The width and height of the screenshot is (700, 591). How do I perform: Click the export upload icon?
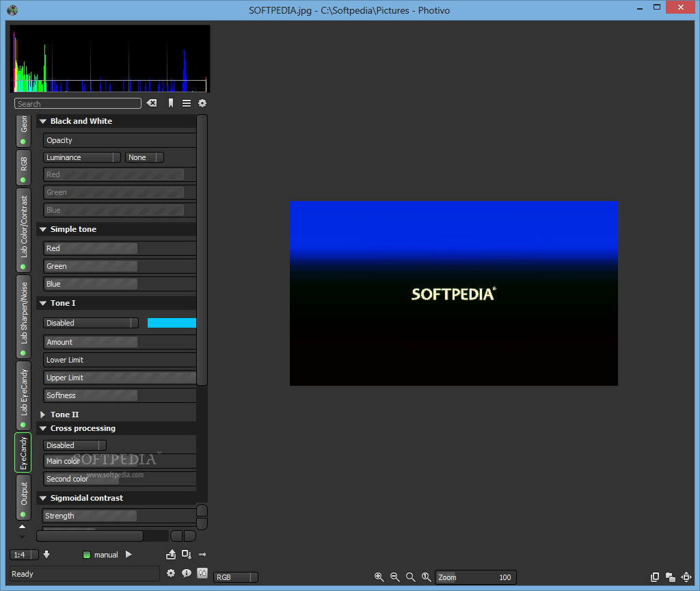click(171, 554)
